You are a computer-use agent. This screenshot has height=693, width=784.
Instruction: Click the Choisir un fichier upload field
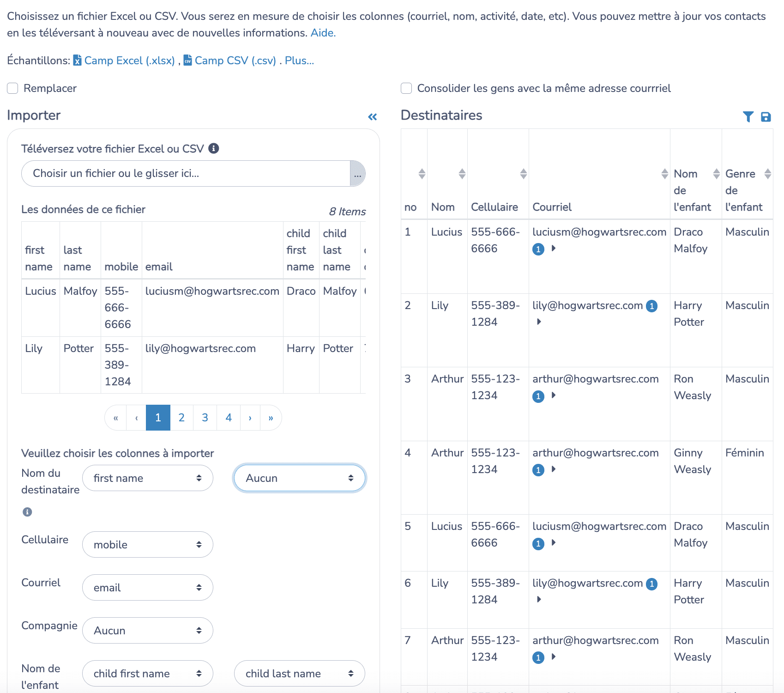coord(186,173)
